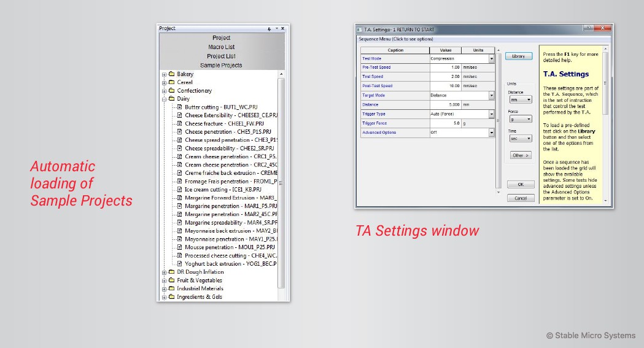Click the DR Dough Inflation folder icon
Image resolution: width=644 pixels, height=348 pixels.
tap(172, 272)
